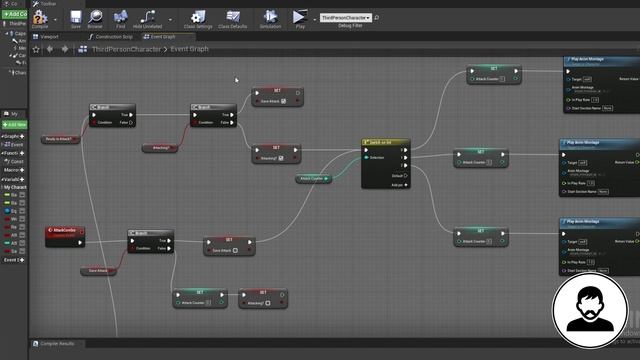Image resolution: width=640 pixels, height=360 pixels.
Task: Select the Event Graph item under Graphs
Action: 14,144
